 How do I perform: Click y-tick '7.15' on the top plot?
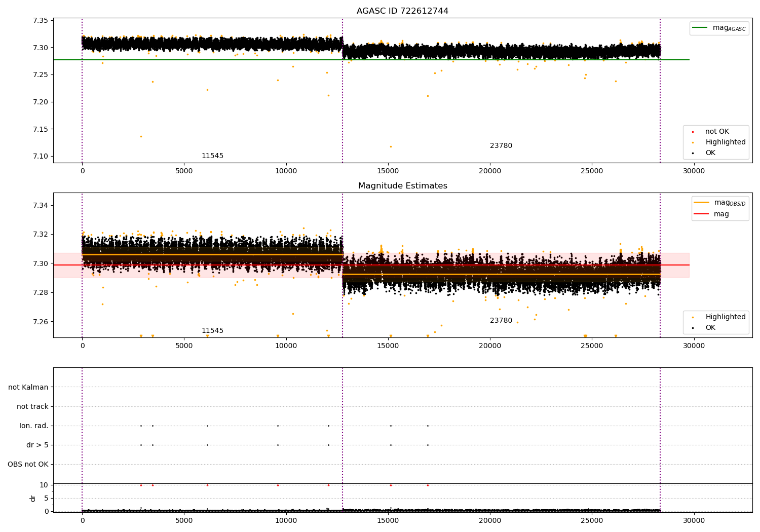click(41, 129)
